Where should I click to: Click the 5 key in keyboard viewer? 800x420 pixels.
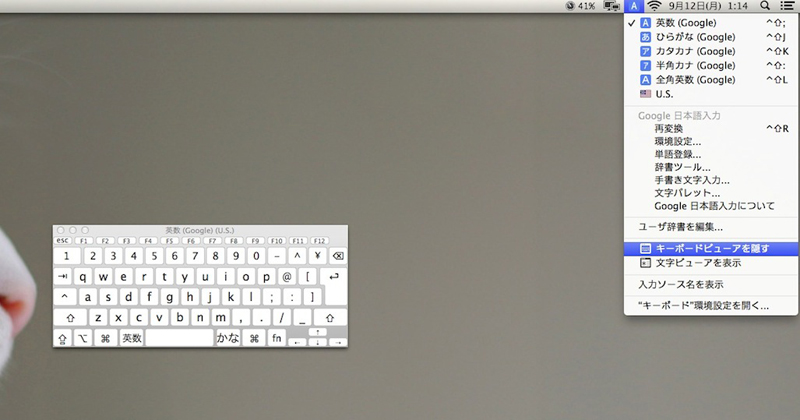(154, 256)
